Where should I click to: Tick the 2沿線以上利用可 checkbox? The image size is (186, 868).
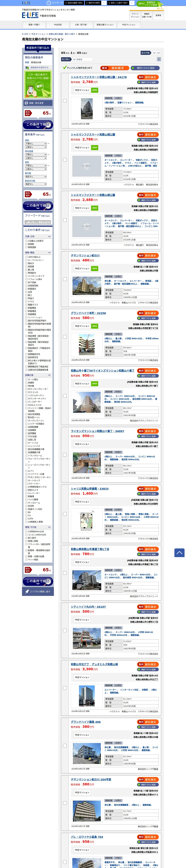click(x=26, y=241)
